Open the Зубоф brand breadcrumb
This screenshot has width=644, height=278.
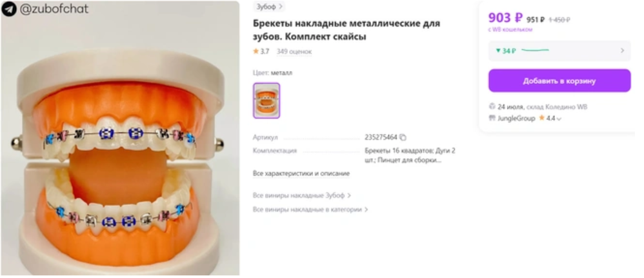coord(269,6)
